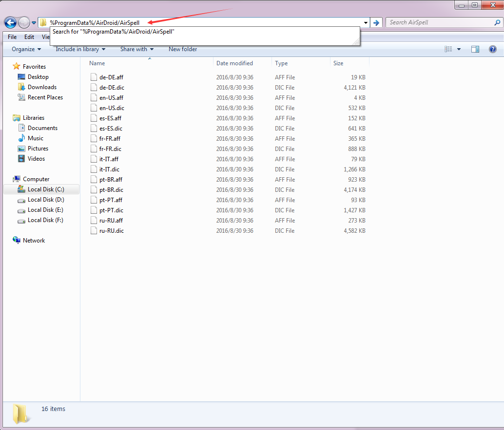Click the folder icon in the address bar
The image size is (504, 430).
43,22
